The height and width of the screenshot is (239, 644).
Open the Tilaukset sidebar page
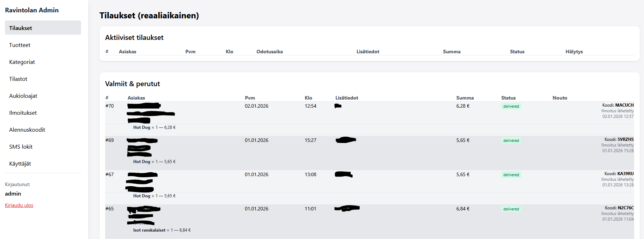[20, 28]
